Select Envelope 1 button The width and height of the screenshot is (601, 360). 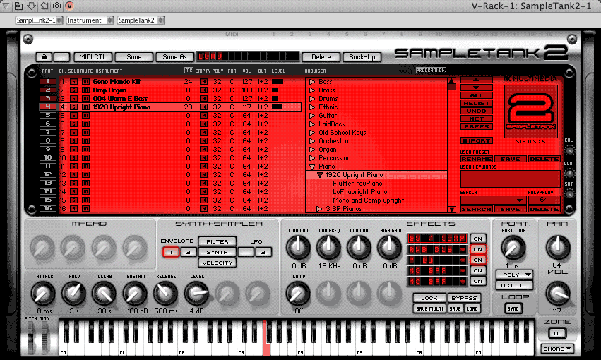(x=171, y=252)
